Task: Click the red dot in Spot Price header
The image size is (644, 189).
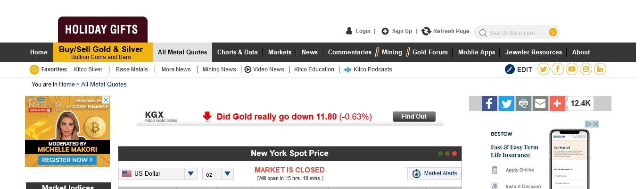Action: click(x=454, y=154)
